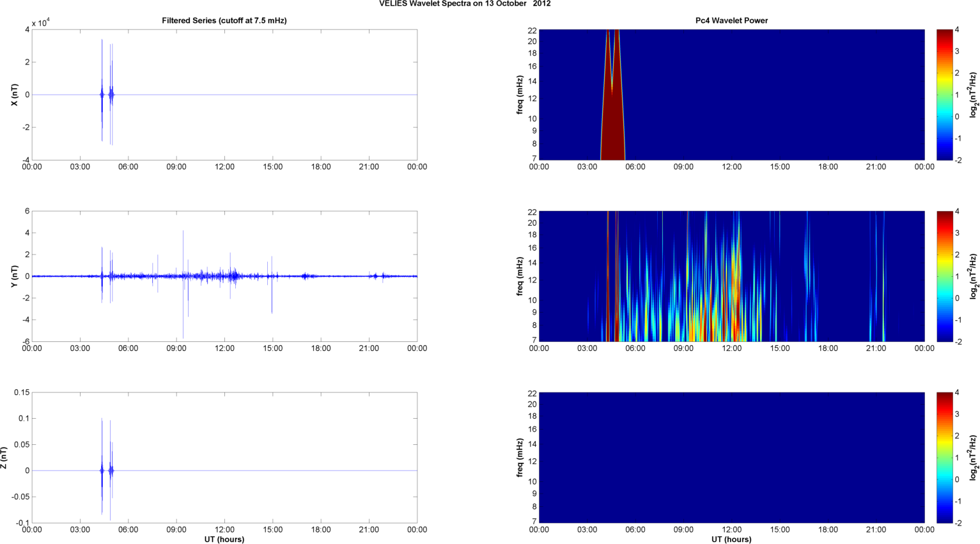Click the 'Y (nT)' axis label

pos(14,276)
